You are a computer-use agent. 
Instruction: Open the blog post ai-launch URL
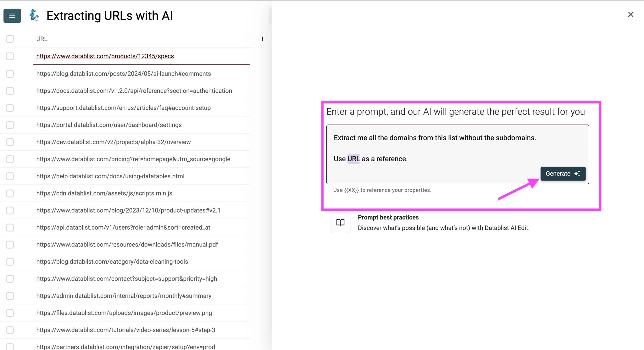(124, 73)
